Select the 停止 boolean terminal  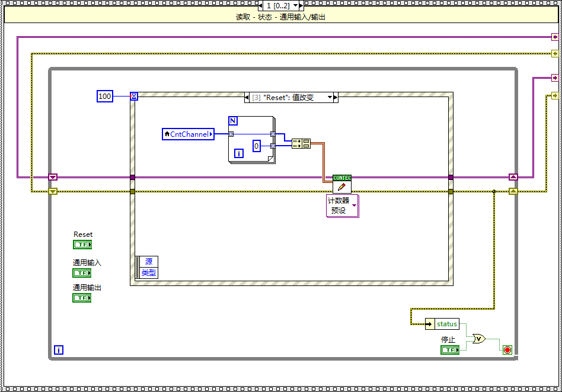tap(450, 350)
